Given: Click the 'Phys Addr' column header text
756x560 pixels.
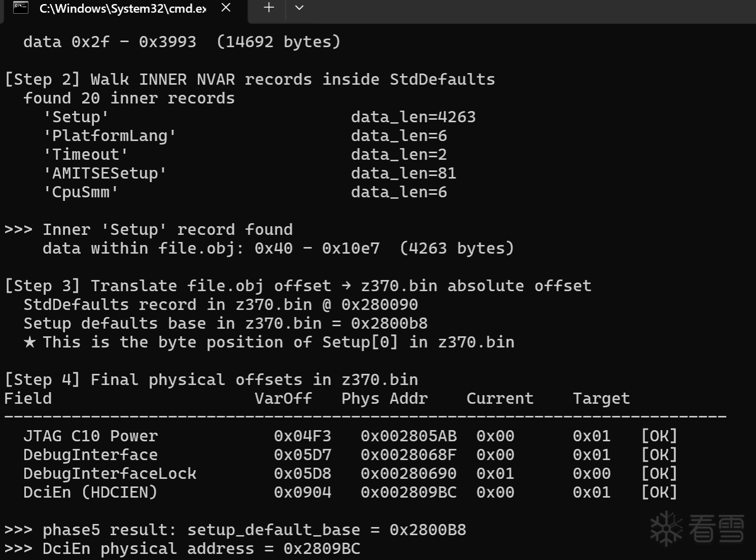Looking at the screenshot, I should coord(385,399).
